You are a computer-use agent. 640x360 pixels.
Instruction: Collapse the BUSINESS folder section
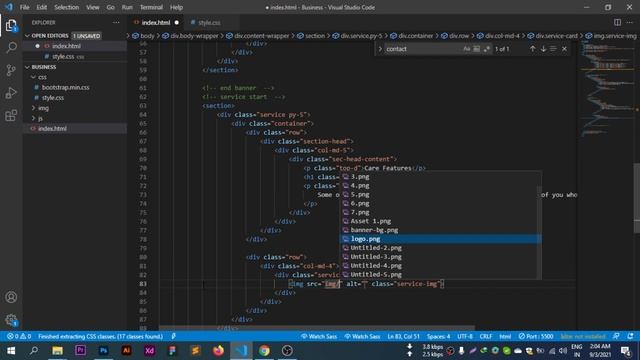(44, 67)
